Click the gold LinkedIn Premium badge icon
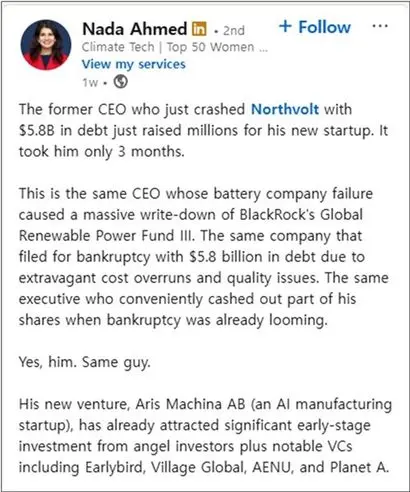410x492 pixels. point(199,29)
